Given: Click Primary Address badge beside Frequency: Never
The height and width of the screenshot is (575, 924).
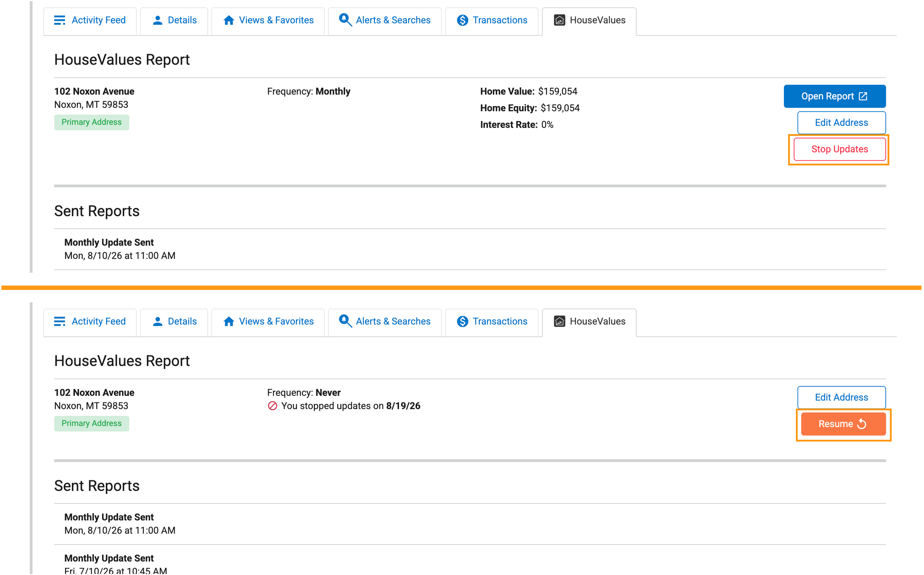Looking at the screenshot, I should (x=92, y=423).
